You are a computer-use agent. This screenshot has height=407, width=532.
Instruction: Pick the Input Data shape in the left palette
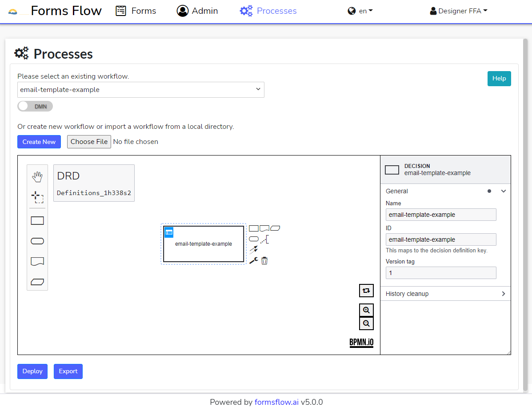click(37, 241)
